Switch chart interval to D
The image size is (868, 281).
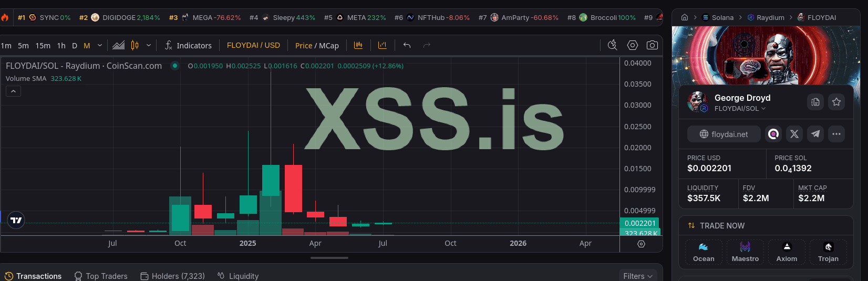(75, 46)
